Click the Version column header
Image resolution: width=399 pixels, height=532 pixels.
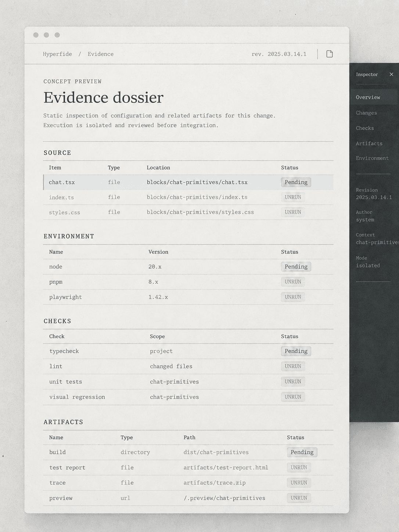pos(158,252)
